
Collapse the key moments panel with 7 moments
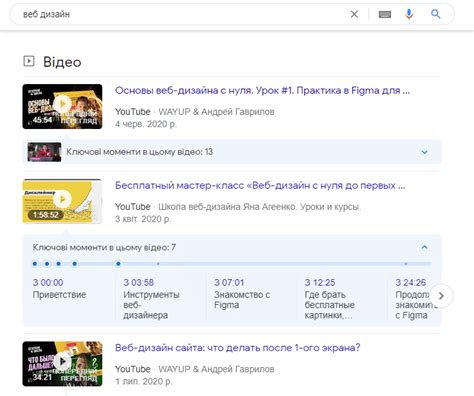point(424,247)
